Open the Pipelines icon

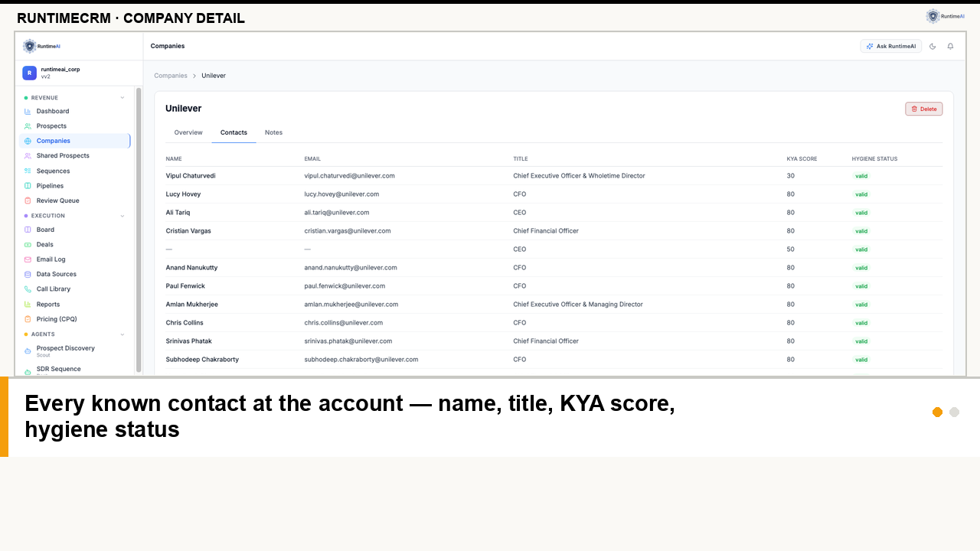click(28, 186)
